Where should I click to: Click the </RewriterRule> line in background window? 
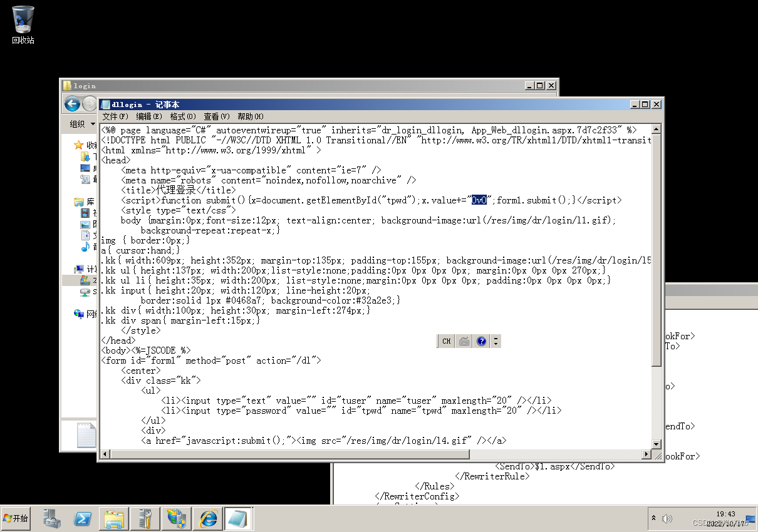(x=492, y=476)
